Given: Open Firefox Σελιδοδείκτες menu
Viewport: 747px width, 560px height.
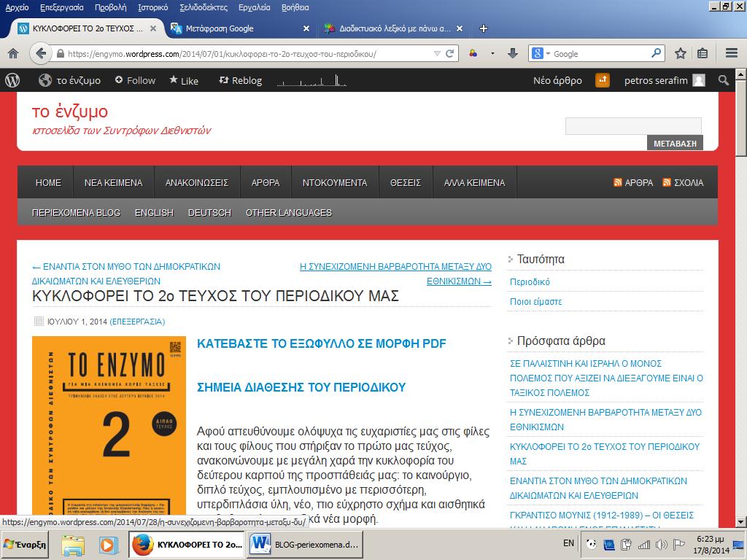Looking at the screenshot, I should (204, 7).
